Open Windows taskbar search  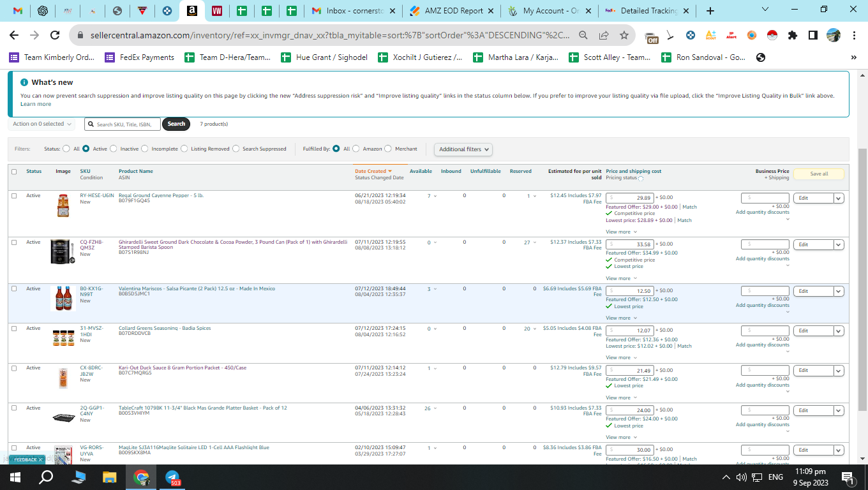click(47, 477)
